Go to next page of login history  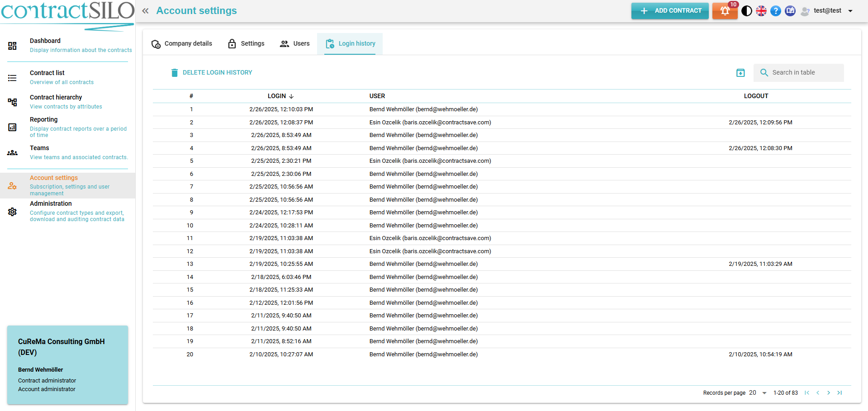[829, 393]
